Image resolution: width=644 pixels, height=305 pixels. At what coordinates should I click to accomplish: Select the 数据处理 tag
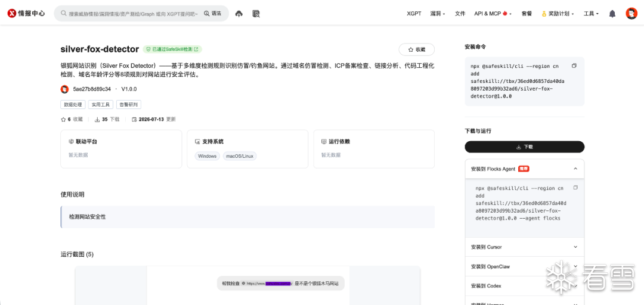(x=73, y=105)
